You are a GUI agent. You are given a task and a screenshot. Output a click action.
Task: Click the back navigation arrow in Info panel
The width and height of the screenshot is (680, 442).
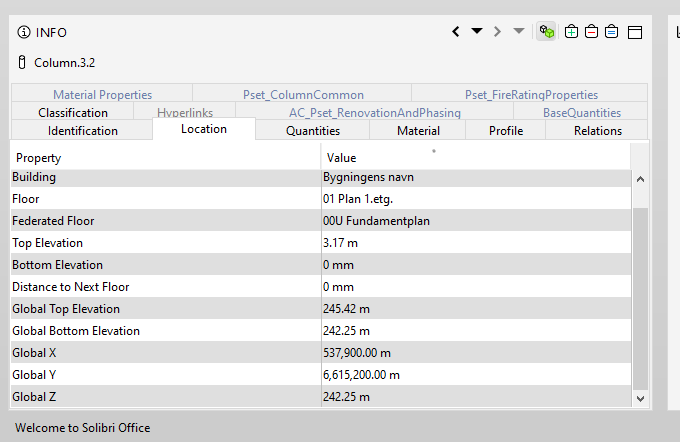point(456,32)
